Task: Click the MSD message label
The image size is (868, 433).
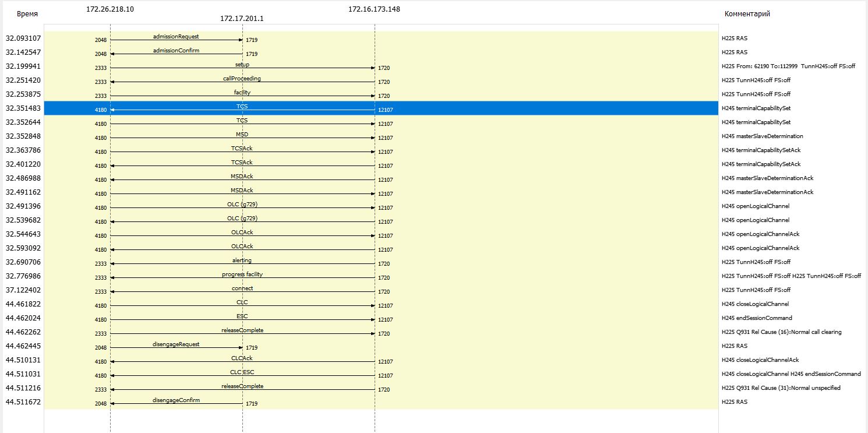Action: pyautogui.click(x=242, y=135)
